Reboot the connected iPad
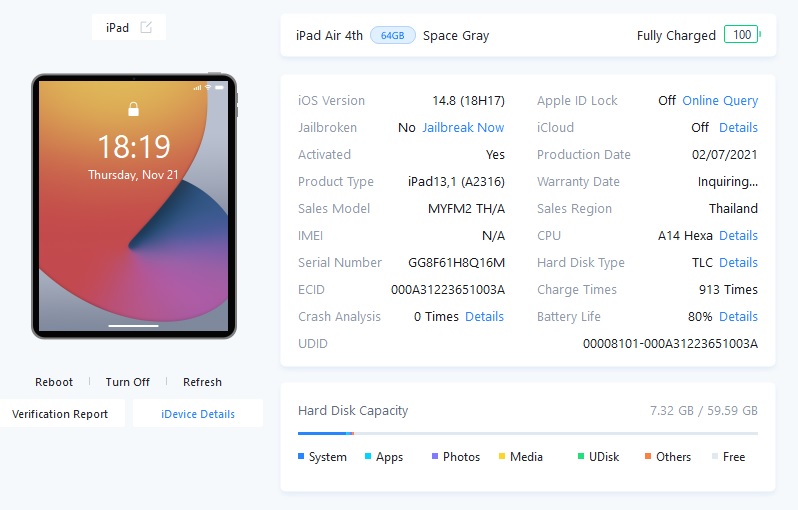Viewport: 798px width, 510px height. tap(54, 382)
